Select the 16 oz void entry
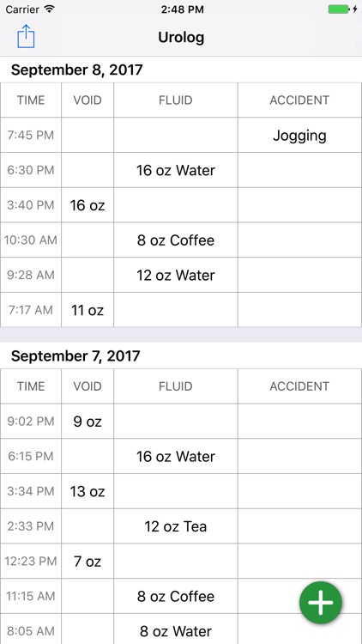The width and height of the screenshot is (362, 644). pos(87,205)
